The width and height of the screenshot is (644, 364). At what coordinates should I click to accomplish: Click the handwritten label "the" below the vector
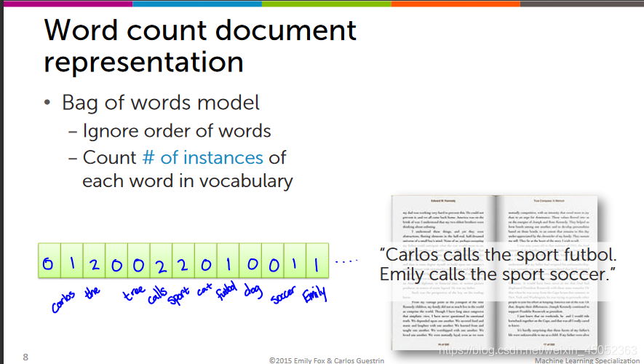click(x=92, y=293)
